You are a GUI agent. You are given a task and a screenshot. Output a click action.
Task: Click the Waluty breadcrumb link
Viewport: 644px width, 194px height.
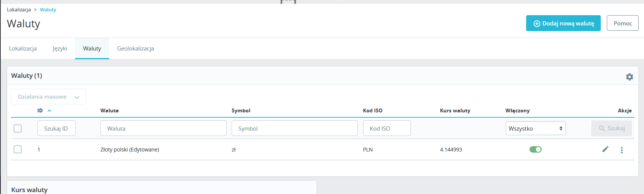(48, 10)
